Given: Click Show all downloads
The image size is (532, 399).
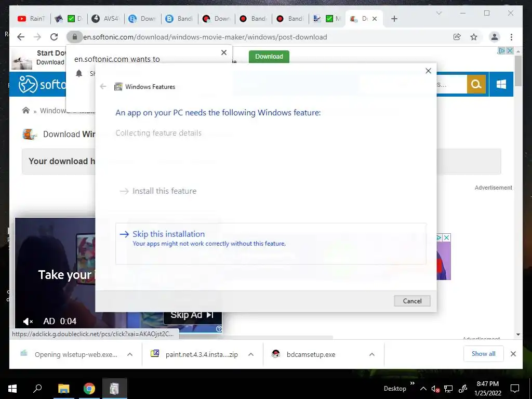Looking at the screenshot, I should pos(484,354).
